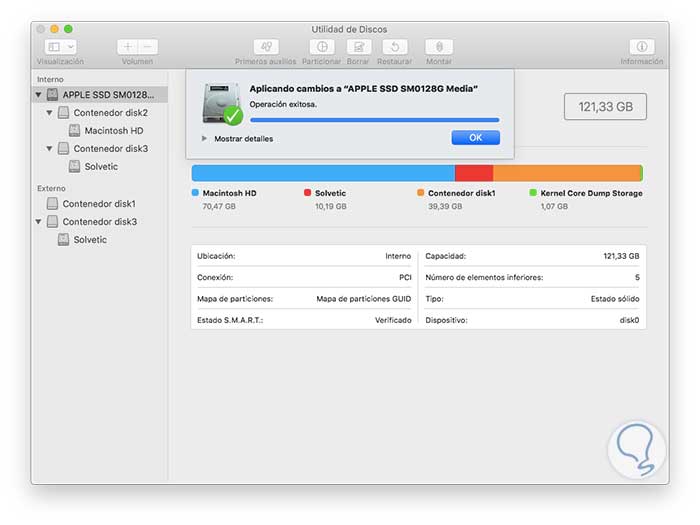The height and width of the screenshot is (525, 700).
Task: Select APPLE SSD SM0128 in sidebar
Action: click(100, 95)
